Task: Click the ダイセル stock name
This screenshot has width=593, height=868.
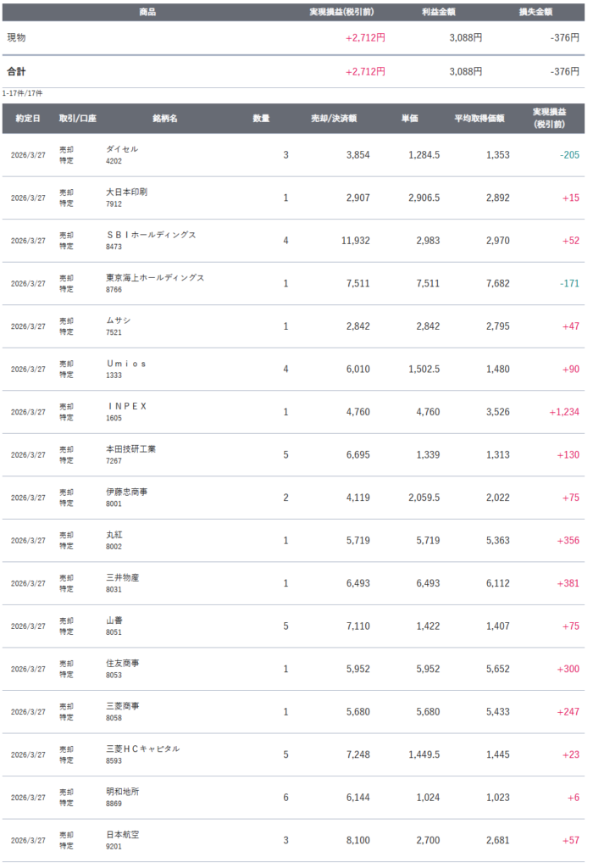Action: [x=122, y=149]
